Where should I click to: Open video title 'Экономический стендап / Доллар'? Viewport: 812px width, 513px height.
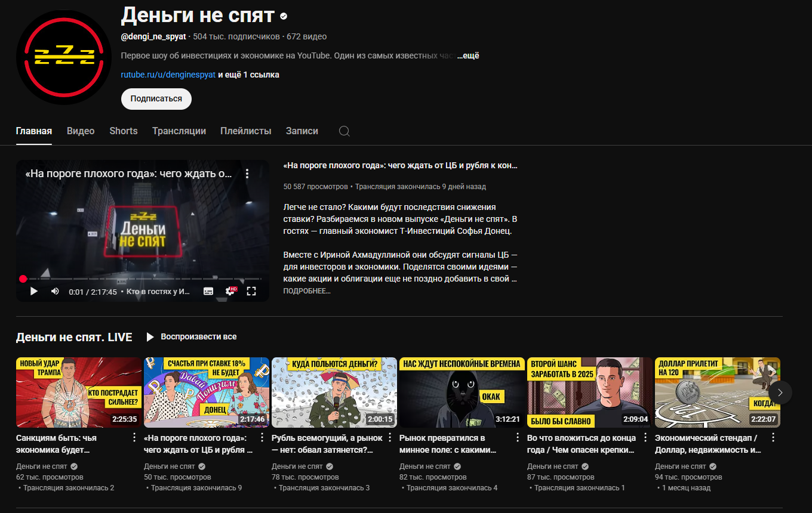point(708,444)
